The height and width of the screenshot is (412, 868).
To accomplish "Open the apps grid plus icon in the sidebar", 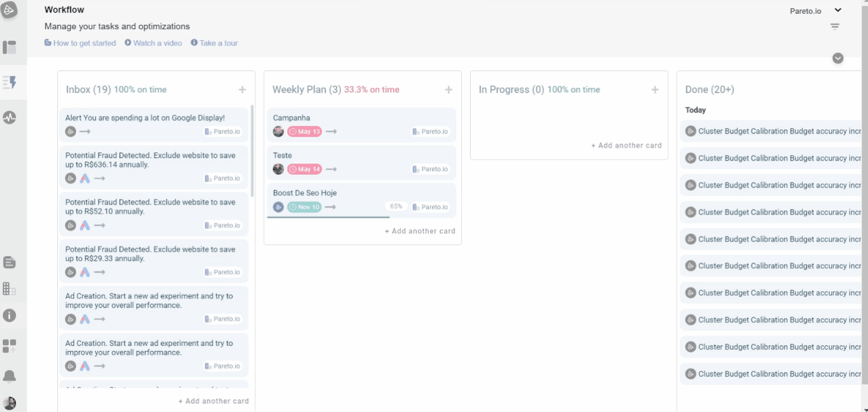I will (x=9, y=346).
